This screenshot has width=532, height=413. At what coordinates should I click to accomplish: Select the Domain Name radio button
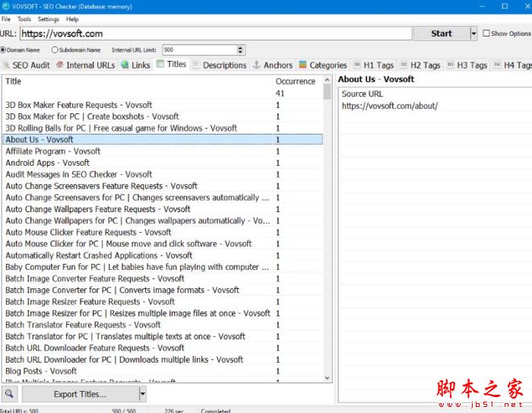(3, 50)
